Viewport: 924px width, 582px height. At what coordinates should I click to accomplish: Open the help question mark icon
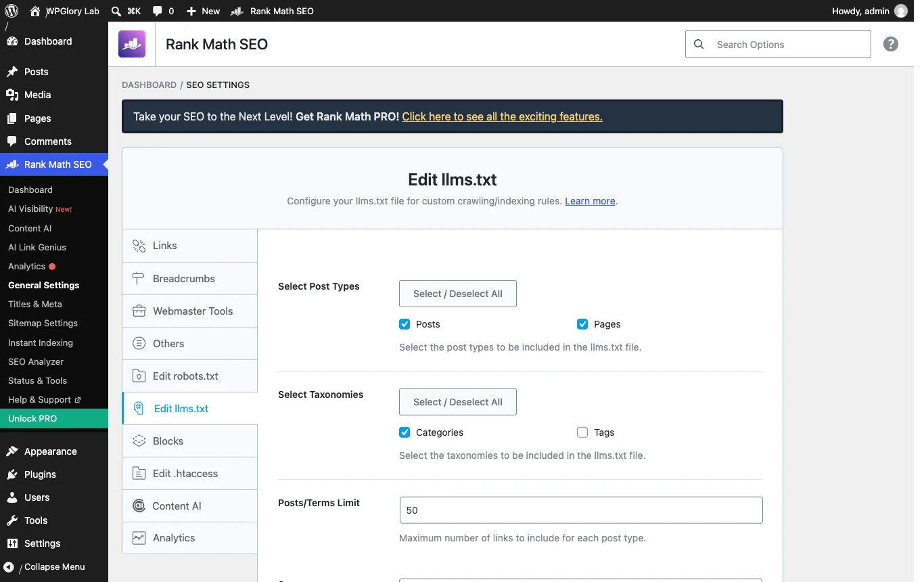[891, 44]
